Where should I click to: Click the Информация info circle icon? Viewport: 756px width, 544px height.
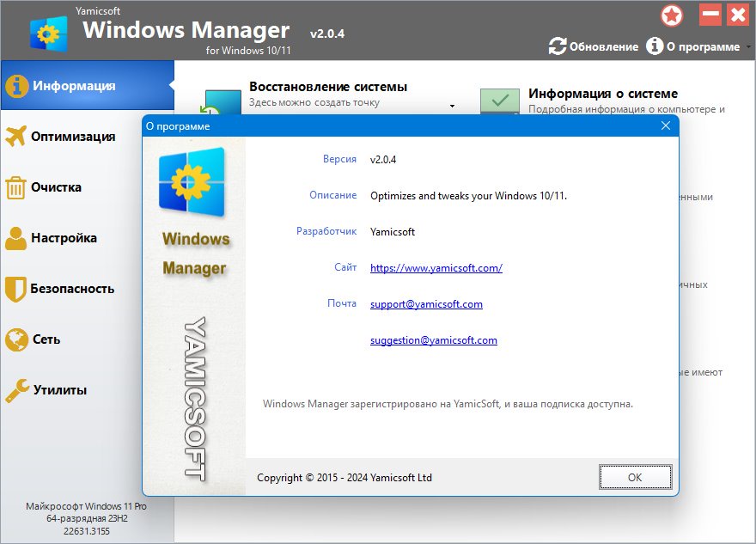[17, 86]
